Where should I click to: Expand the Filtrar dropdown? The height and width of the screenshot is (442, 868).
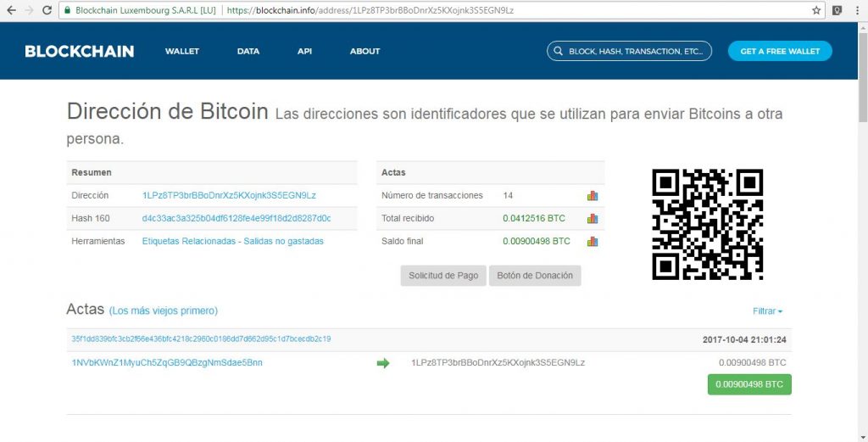coord(767,311)
